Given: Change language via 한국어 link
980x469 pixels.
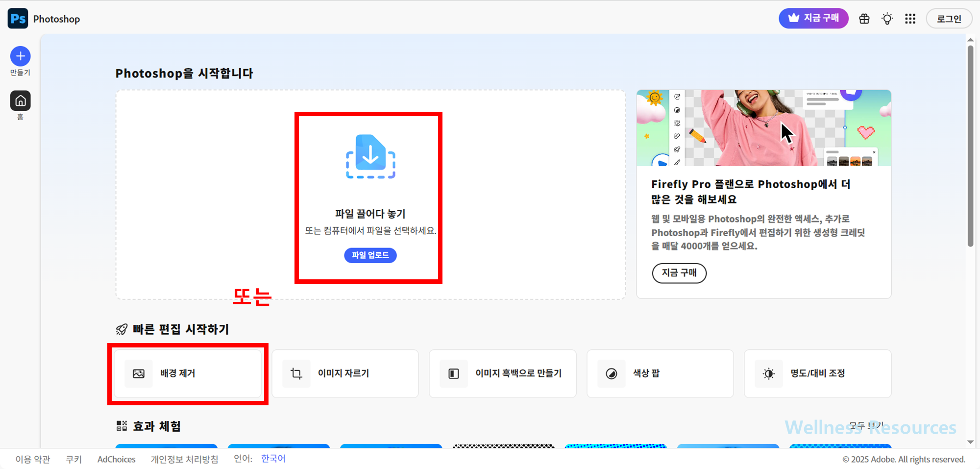Looking at the screenshot, I should tap(273, 459).
